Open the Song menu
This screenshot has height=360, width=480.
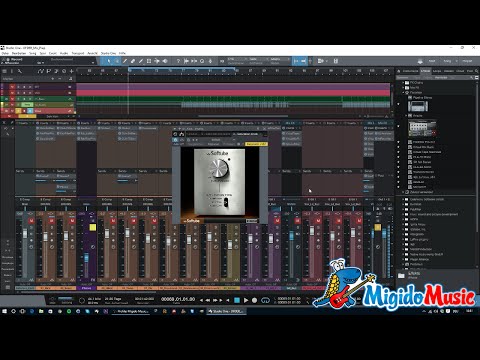(33, 53)
